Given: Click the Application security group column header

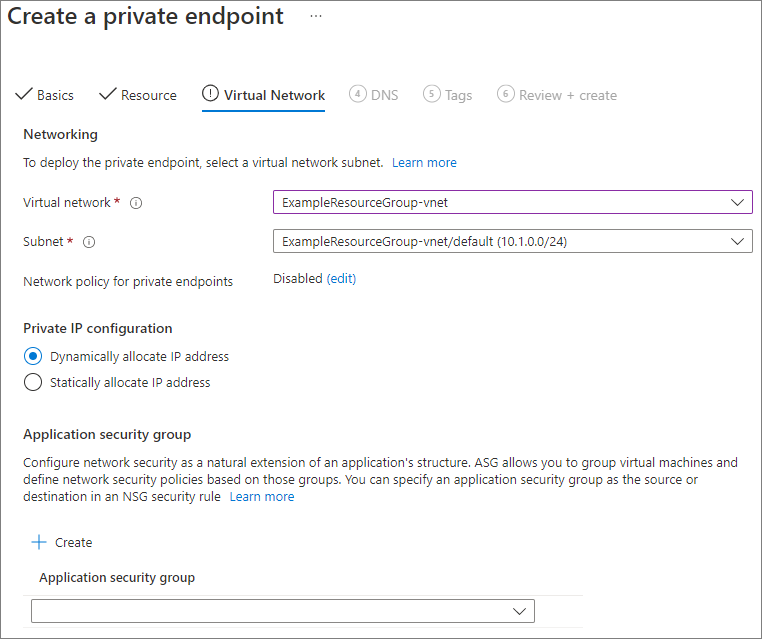Looking at the screenshot, I should [x=117, y=577].
